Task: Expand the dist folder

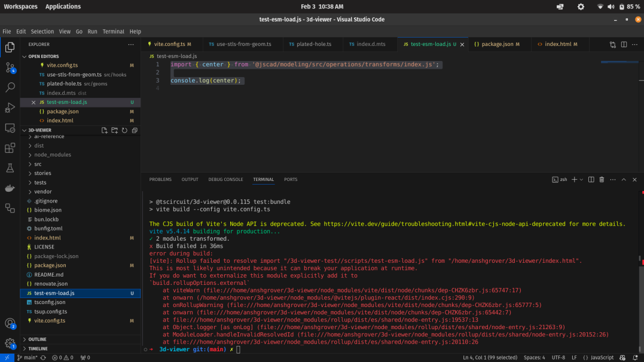Action: 39,146
